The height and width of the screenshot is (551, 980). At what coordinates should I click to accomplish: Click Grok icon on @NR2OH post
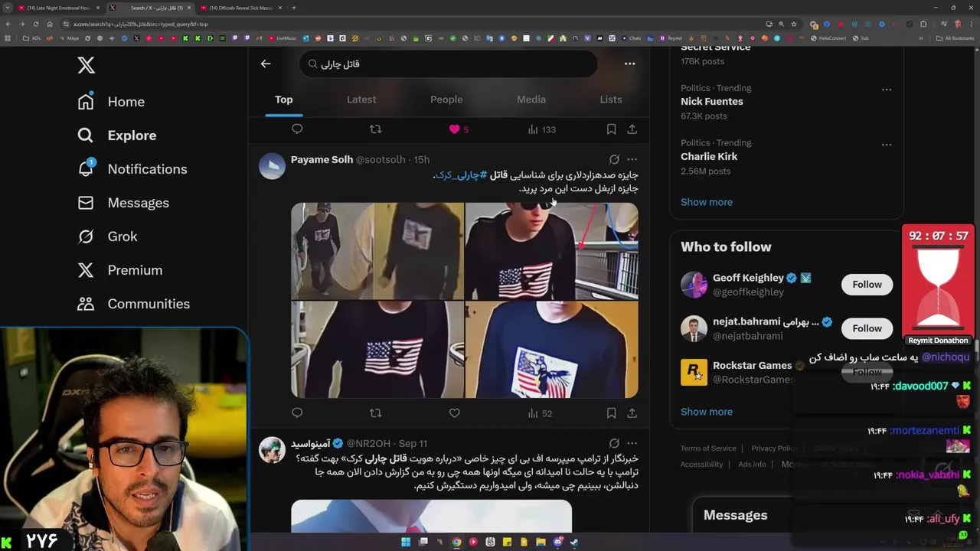[x=614, y=443]
